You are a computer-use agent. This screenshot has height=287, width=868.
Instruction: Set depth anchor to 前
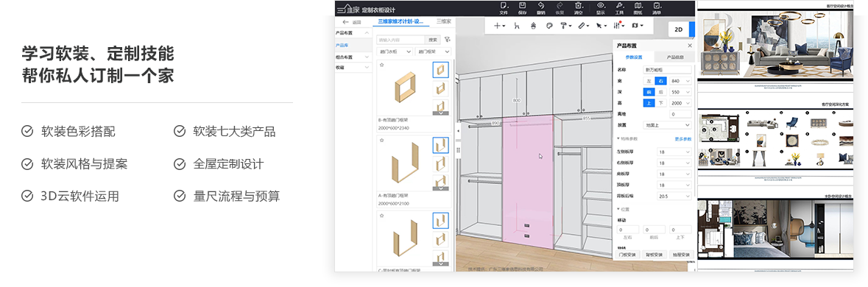coord(649,92)
